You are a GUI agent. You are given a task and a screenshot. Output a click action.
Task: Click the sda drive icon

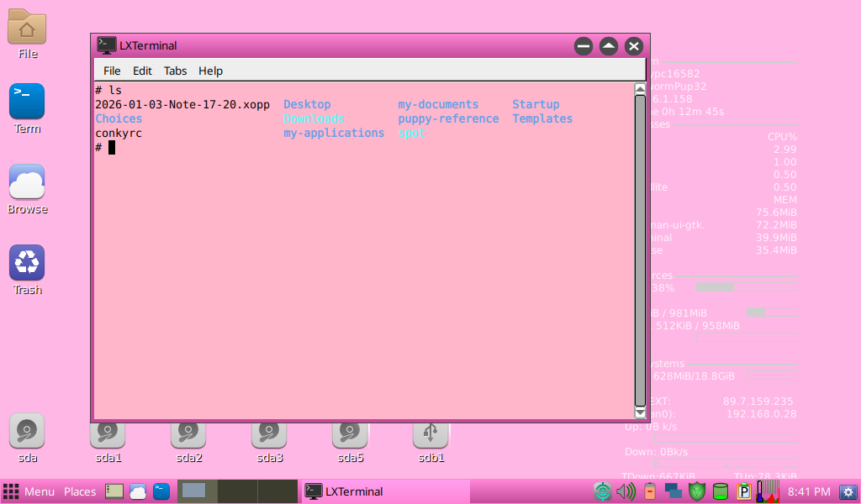click(27, 432)
